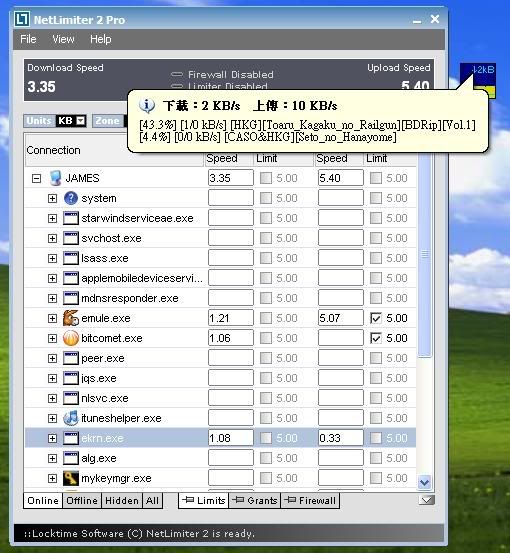Screen dimensions: 510x553
Task: Click the system question-mark icon
Action: (71, 198)
